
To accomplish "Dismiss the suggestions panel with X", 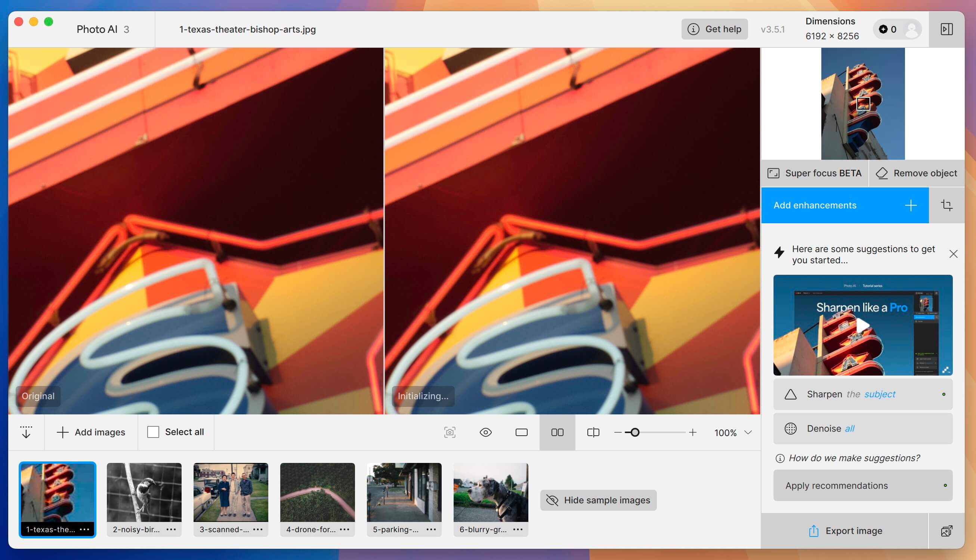I will [x=953, y=254].
